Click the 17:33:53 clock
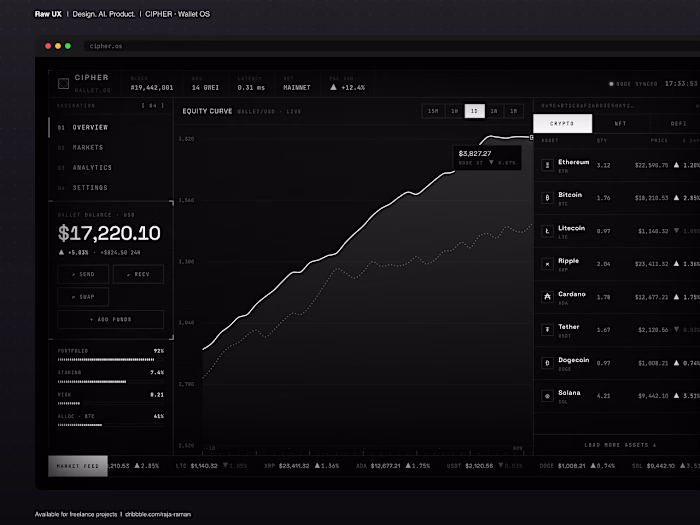The image size is (700, 525). pyautogui.click(x=681, y=83)
